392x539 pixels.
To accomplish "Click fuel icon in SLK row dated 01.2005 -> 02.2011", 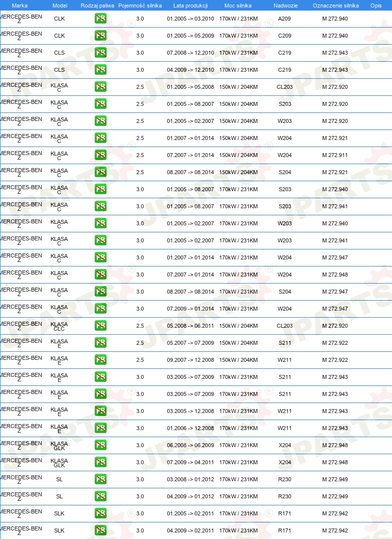I will [101, 513].
